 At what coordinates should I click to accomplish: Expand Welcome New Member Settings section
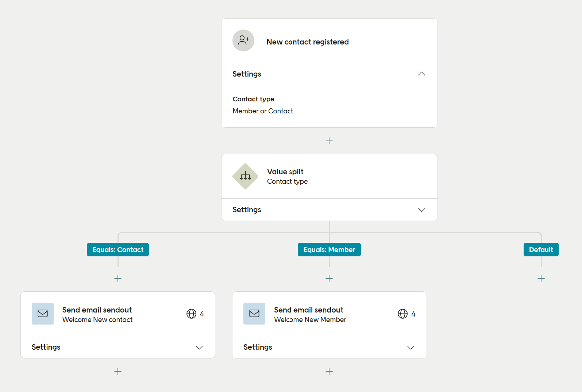411,348
